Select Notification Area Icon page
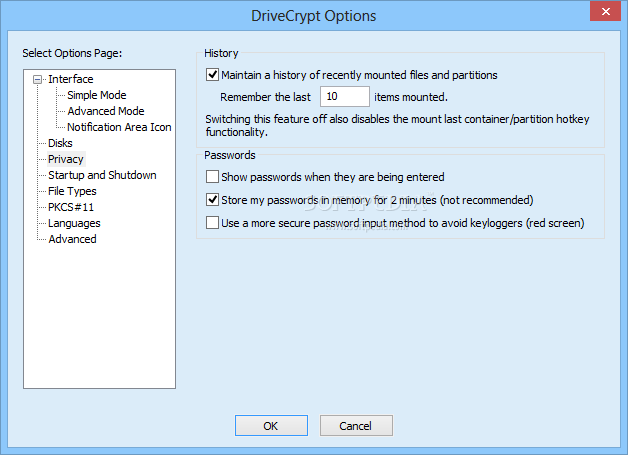This screenshot has width=628, height=455. (119, 127)
